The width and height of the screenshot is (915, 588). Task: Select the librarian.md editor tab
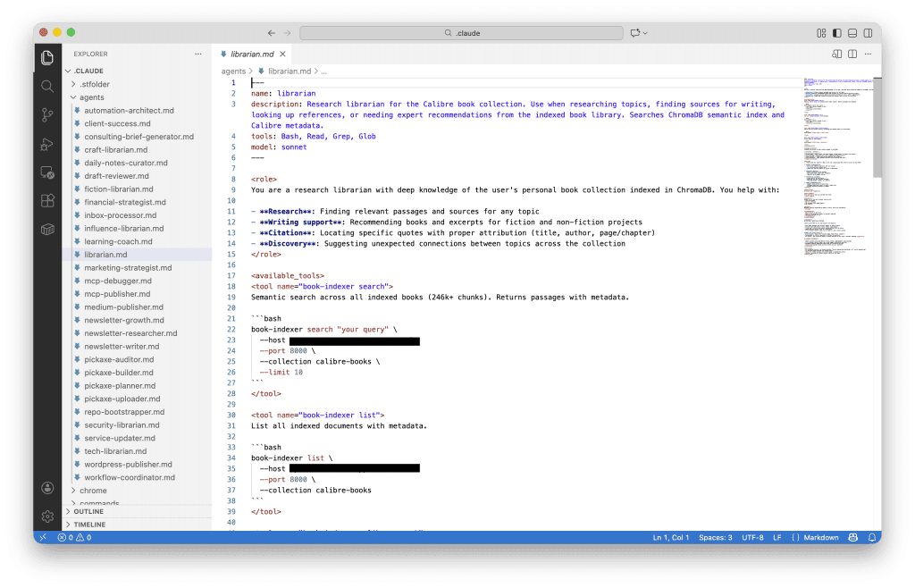252,54
